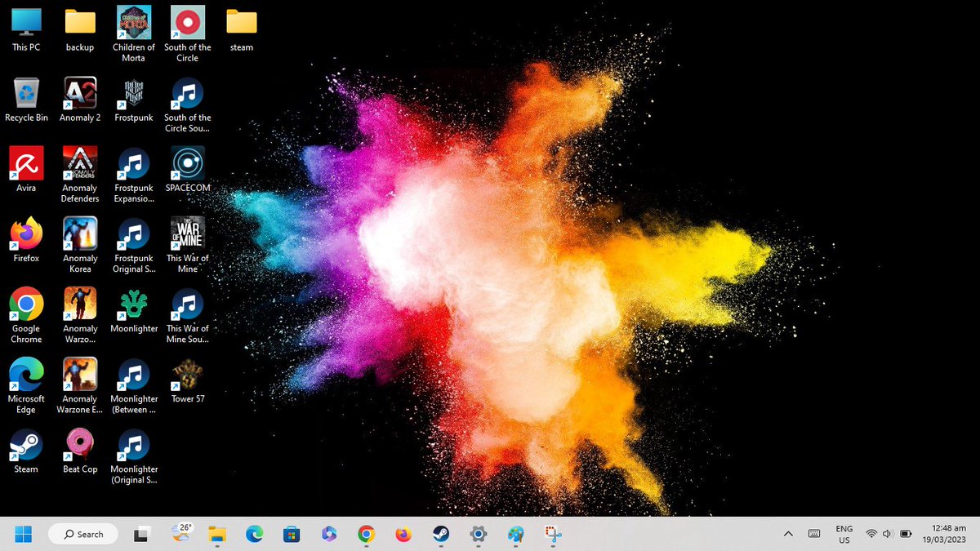Select the Beat Cop shortcut
The width and height of the screenshot is (980, 551).
tap(80, 451)
